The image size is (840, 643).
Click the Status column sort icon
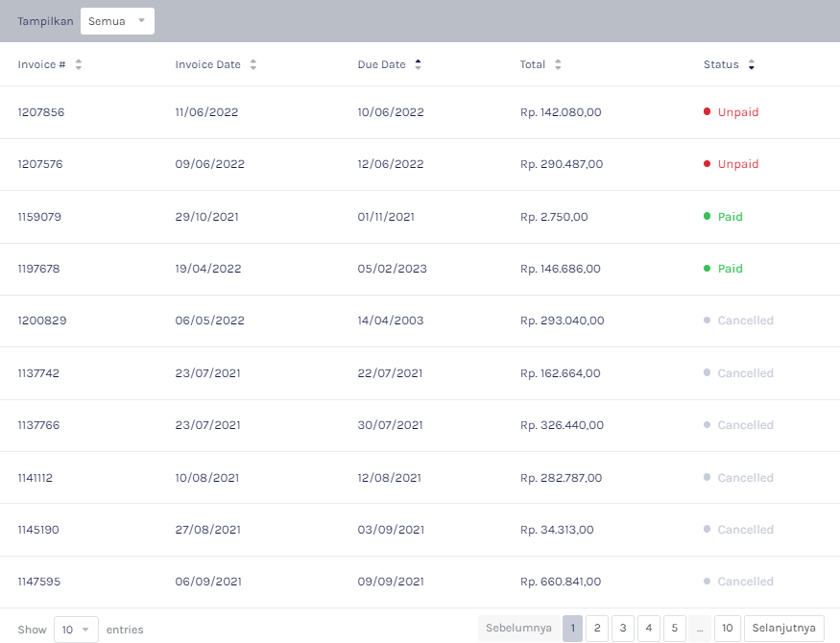(x=752, y=65)
